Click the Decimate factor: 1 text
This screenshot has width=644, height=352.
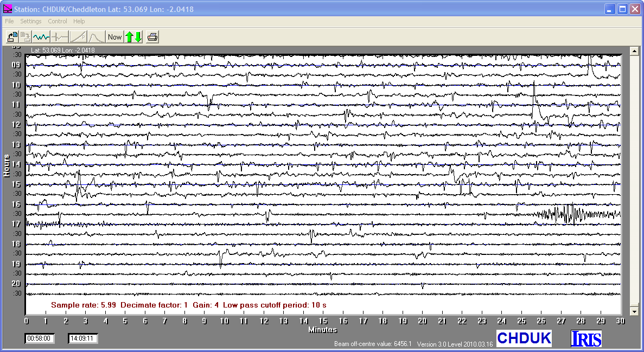coord(154,305)
